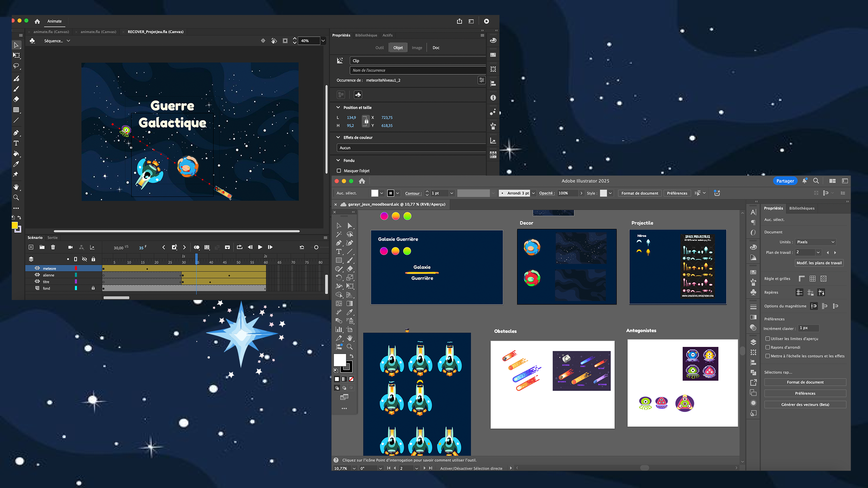
Task: Pick the Zoom tool in Animate toolbar
Action: coord(16,198)
